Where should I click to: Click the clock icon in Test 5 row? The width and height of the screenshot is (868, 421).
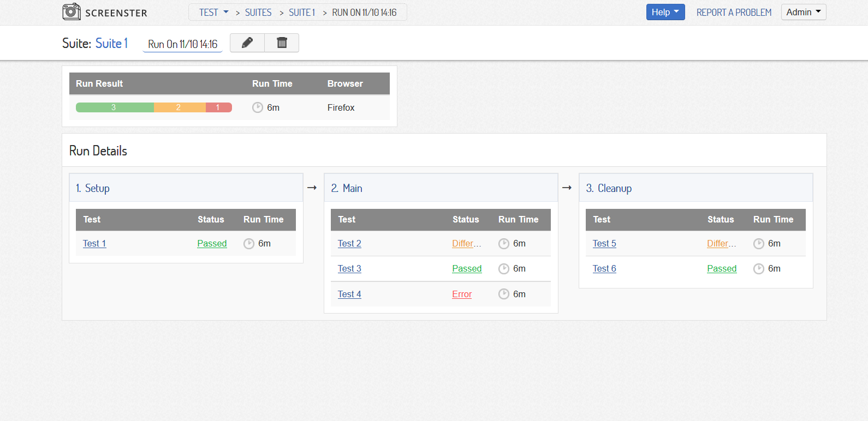[759, 244]
